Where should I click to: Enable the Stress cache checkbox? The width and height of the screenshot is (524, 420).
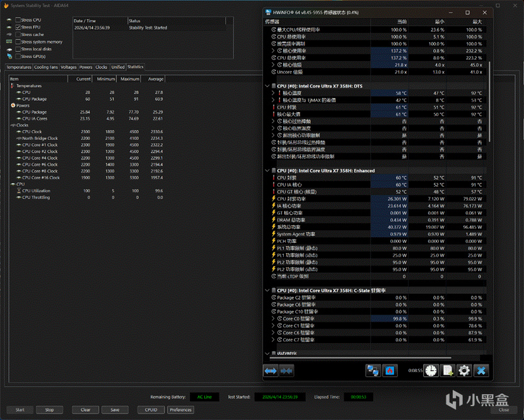[18, 35]
